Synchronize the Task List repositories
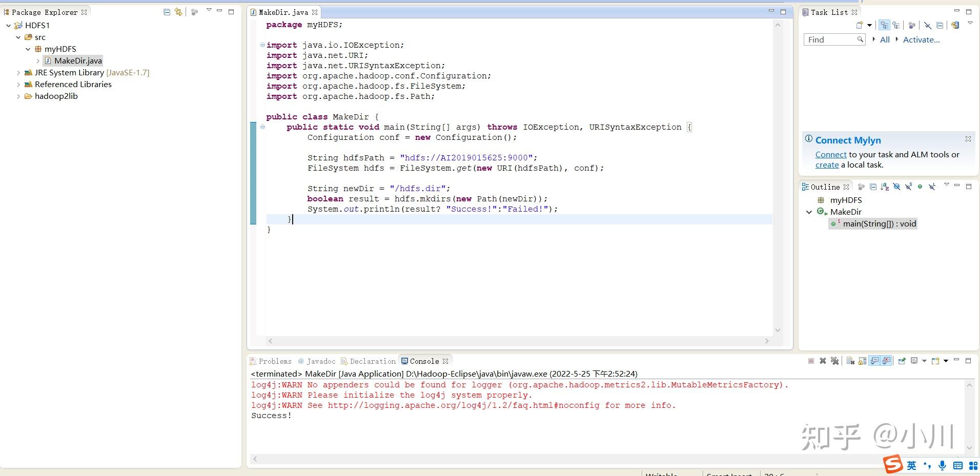The width and height of the screenshot is (980, 476). [x=955, y=25]
